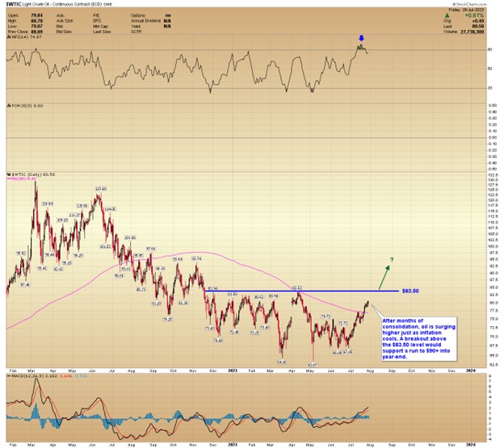Click the 74.73 price label
The image size is (504, 448).
[x=325, y=316]
